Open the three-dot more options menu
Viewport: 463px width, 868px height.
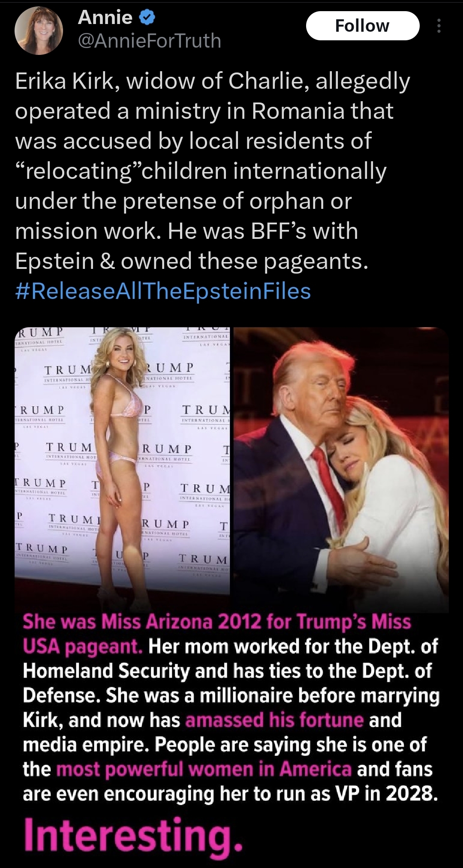click(438, 26)
